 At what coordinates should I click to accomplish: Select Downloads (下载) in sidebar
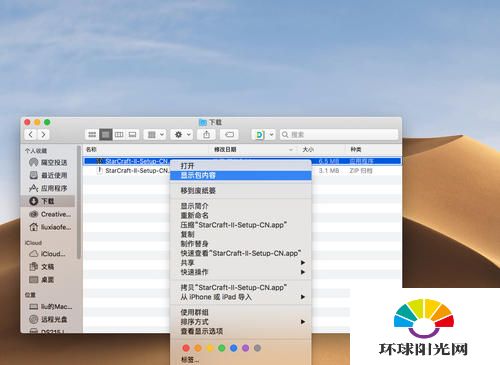click(x=48, y=201)
